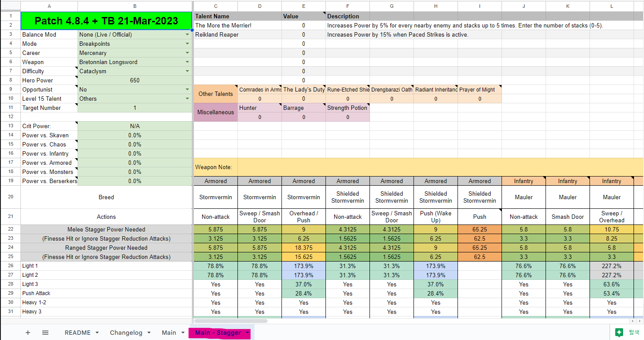Add a new sheet with the plus icon

pos(28,333)
